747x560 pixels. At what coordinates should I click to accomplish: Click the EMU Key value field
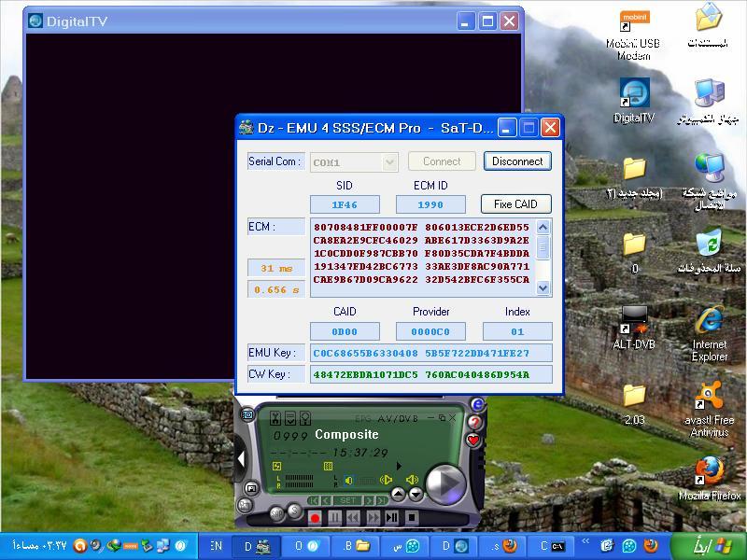pyautogui.click(x=431, y=354)
